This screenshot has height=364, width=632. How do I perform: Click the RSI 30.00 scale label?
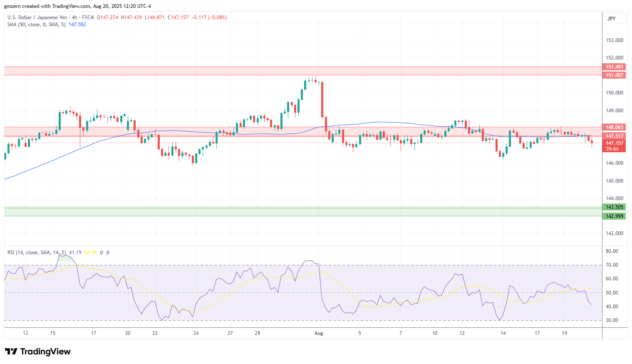pyautogui.click(x=612, y=320)
